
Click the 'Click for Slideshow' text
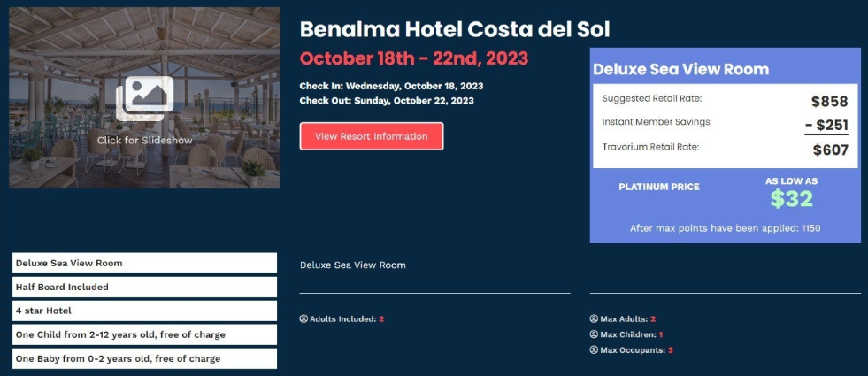(x=144, y=140)
